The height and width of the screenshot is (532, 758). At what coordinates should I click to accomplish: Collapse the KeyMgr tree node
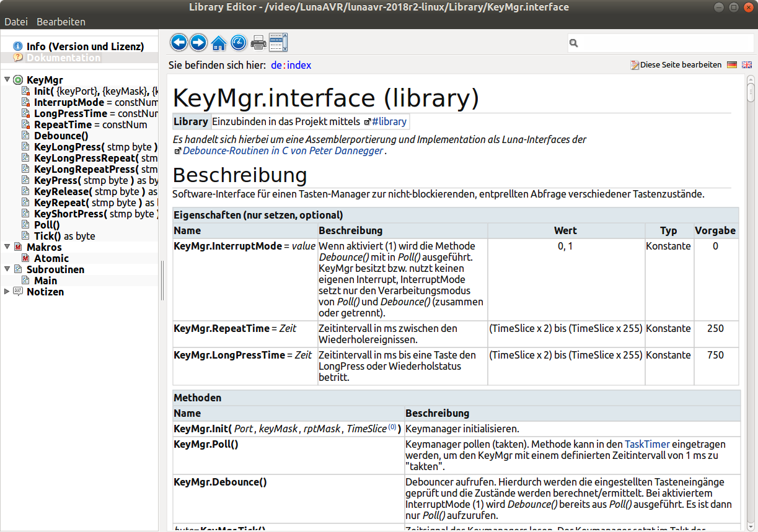(x=7, y=80)
